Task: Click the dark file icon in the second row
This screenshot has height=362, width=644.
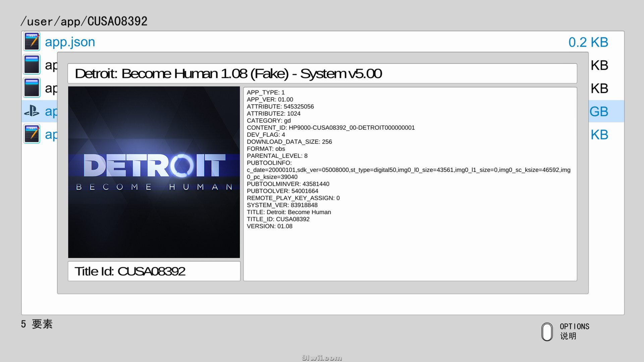Action: (32, 64)
